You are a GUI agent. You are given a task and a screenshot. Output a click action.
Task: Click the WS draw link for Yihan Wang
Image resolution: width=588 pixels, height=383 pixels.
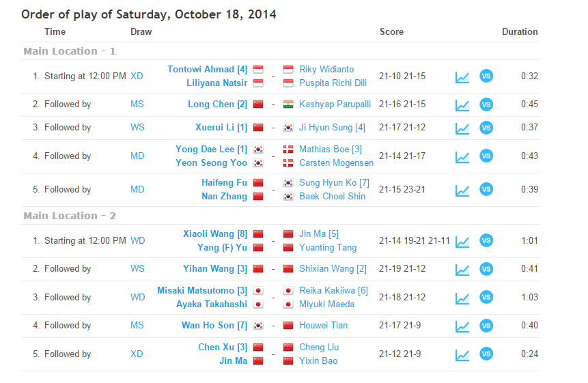tap(137, 269)
